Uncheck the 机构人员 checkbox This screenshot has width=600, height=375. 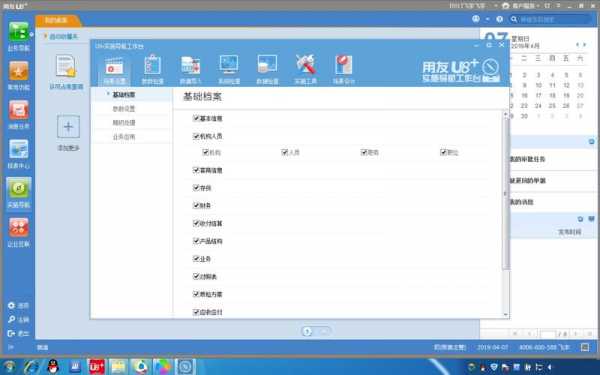point(196,136)
